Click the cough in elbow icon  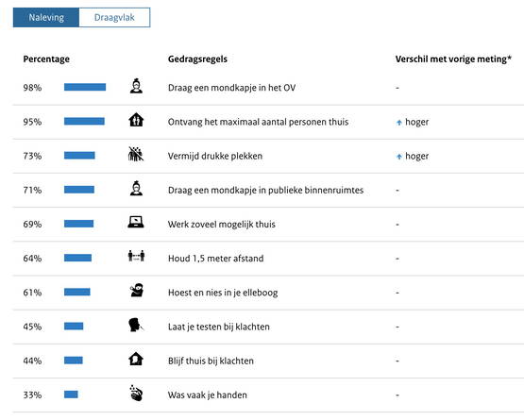pos(136,290)
